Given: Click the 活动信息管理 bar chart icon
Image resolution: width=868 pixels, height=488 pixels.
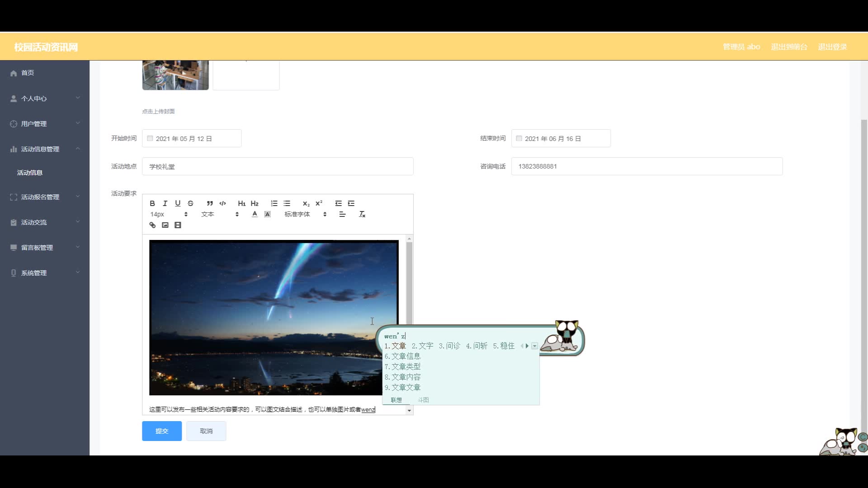Looking at the screenshot, I should 14,149.
